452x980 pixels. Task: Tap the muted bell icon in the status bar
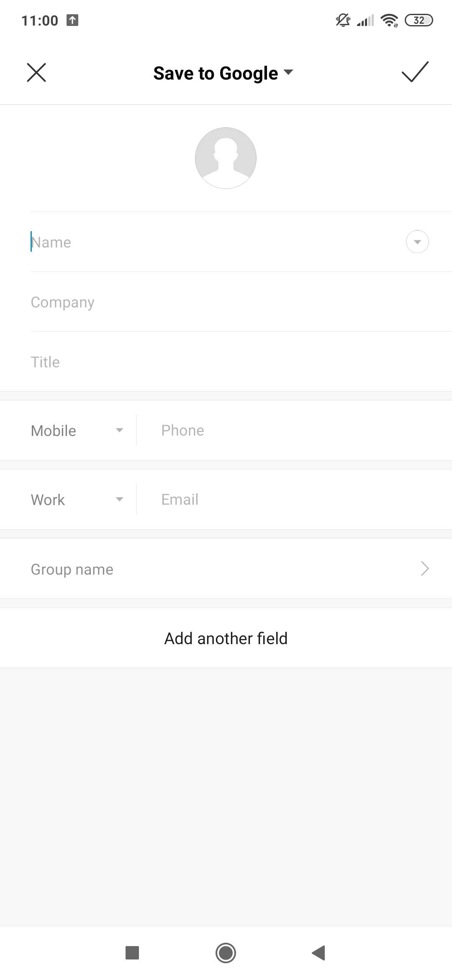pyautogui.click(x=343, y=20)
